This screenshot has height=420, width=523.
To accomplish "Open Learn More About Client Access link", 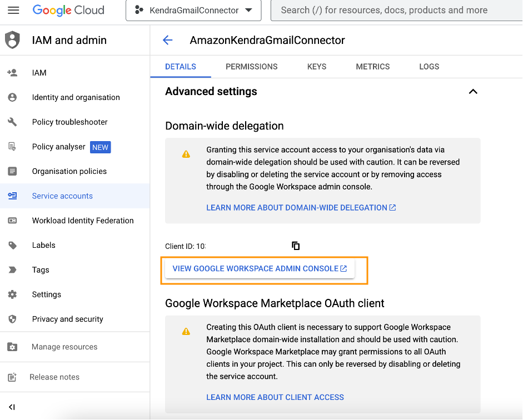I will pos(275,397).
